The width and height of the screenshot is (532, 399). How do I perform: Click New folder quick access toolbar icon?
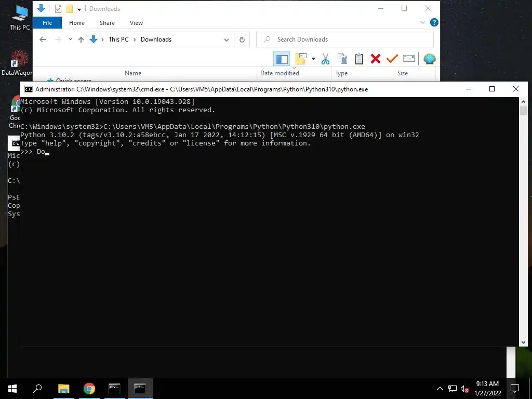pos(70,9)
